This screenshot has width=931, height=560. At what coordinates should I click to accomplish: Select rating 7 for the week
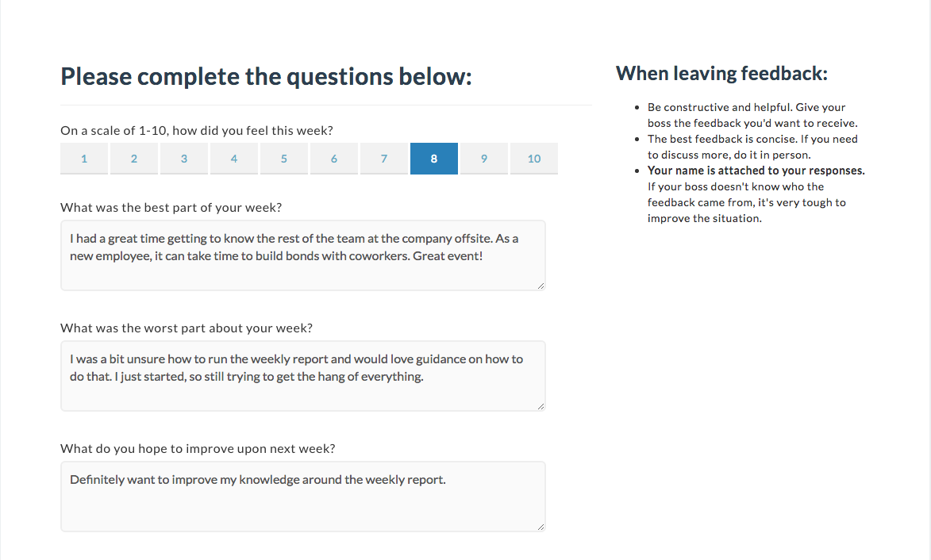click(x=384, y=158)
